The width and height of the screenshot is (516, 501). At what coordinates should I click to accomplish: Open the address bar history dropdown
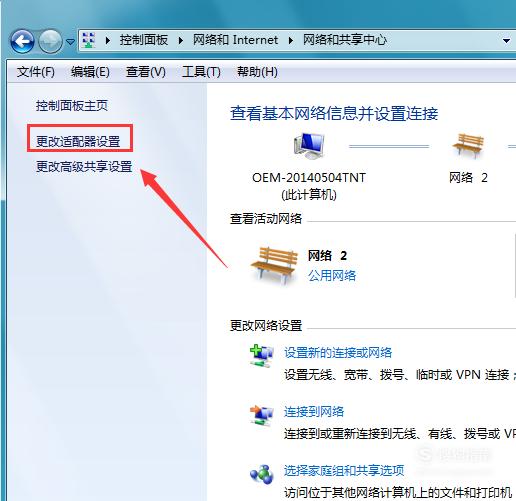506,41
